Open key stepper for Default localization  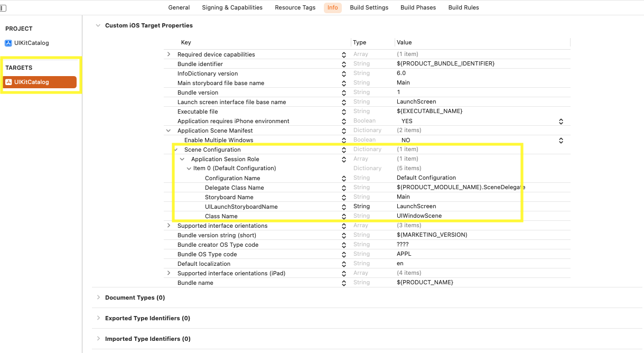[x=344, y=264]
